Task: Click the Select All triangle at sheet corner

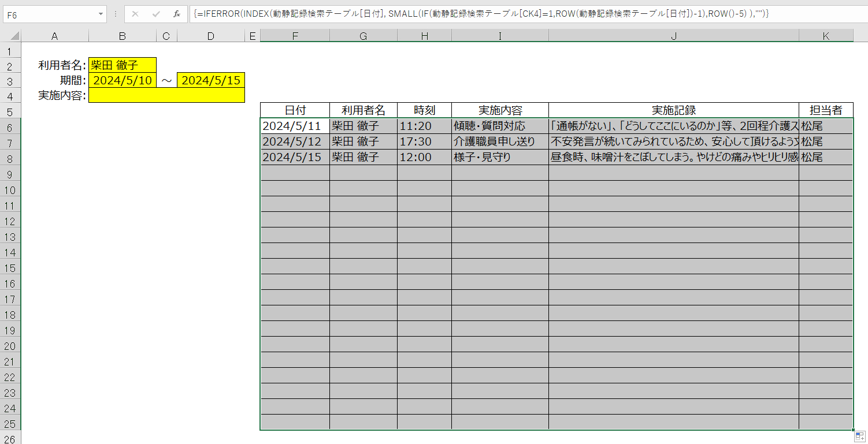Action: tap(14, 35)
